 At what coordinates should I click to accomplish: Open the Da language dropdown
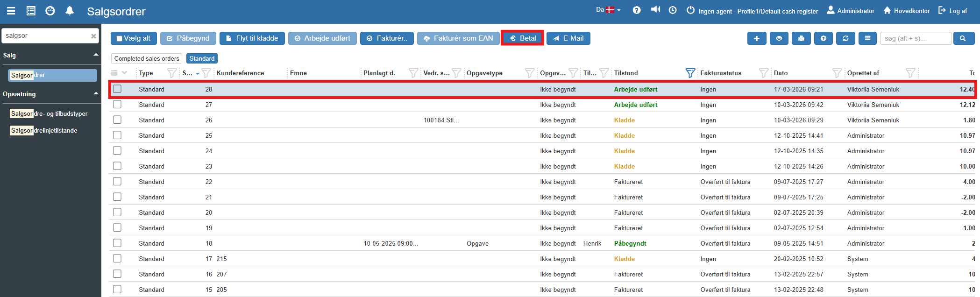click(x=608, y=10)
